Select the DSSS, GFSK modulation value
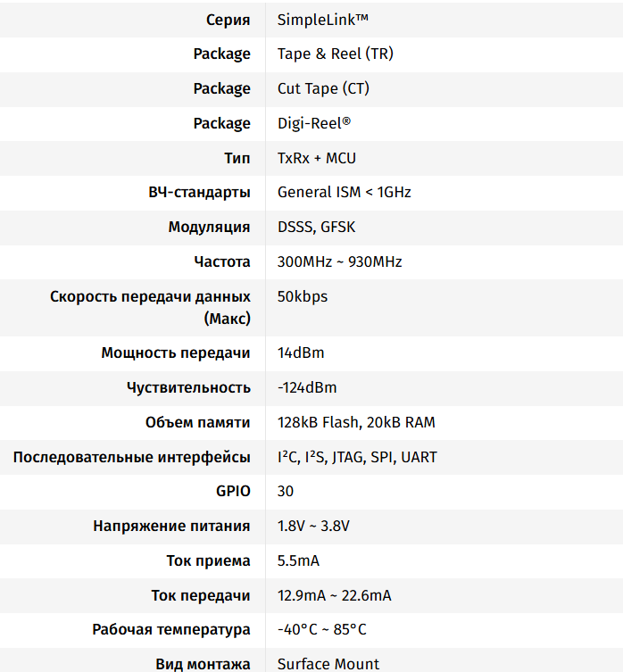The image size is (623, 672). 317,227
